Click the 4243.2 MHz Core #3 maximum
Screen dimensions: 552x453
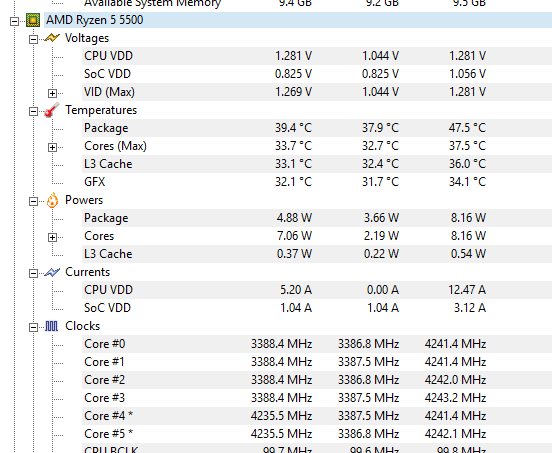(x=456, y=398)
